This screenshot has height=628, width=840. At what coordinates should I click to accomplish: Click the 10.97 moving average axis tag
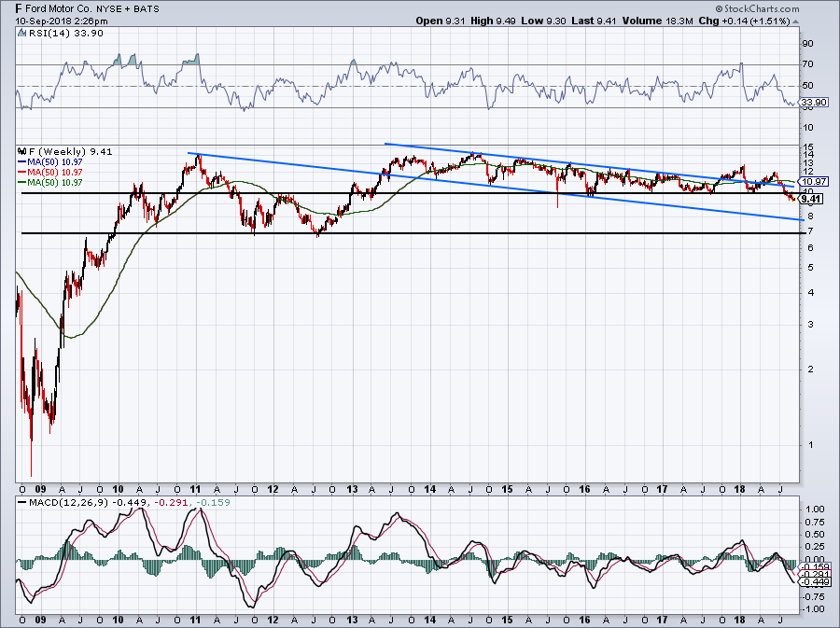pyautogui.click(x=813, y=181)
